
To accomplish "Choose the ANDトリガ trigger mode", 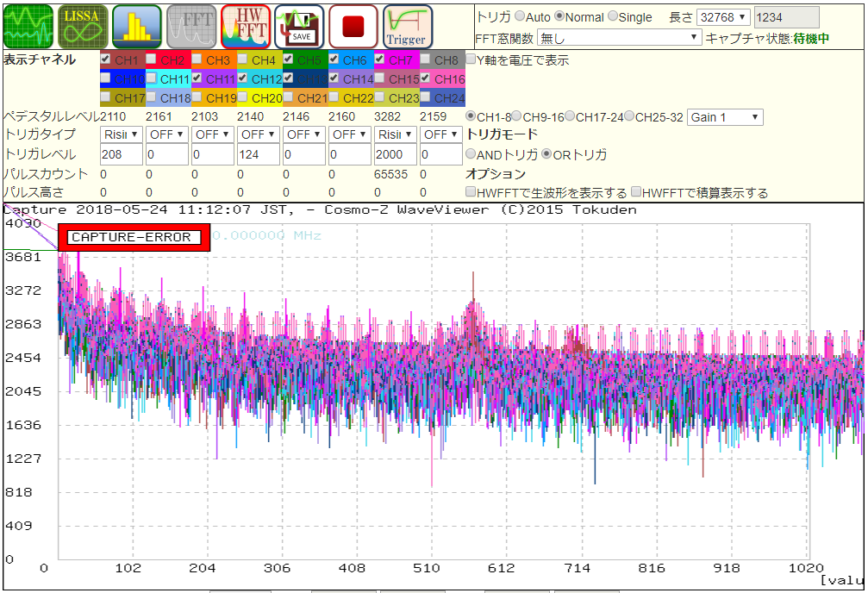I will [x=471, y=154].
